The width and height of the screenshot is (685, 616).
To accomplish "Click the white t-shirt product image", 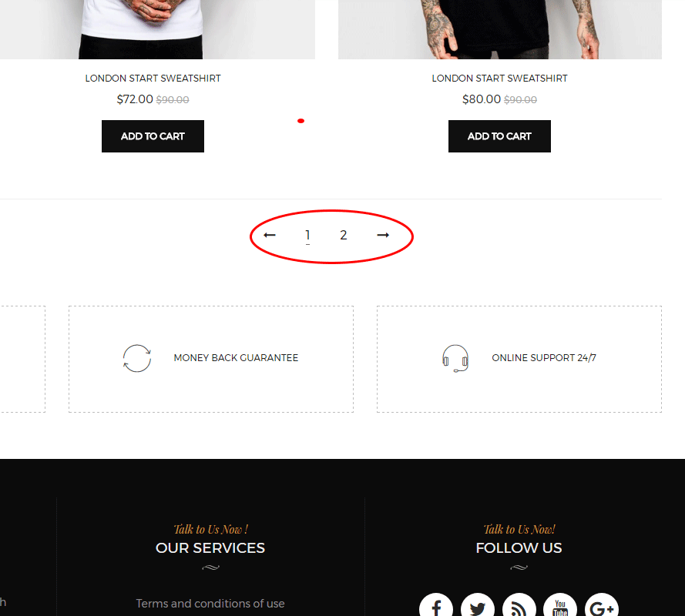I will 157,29.
